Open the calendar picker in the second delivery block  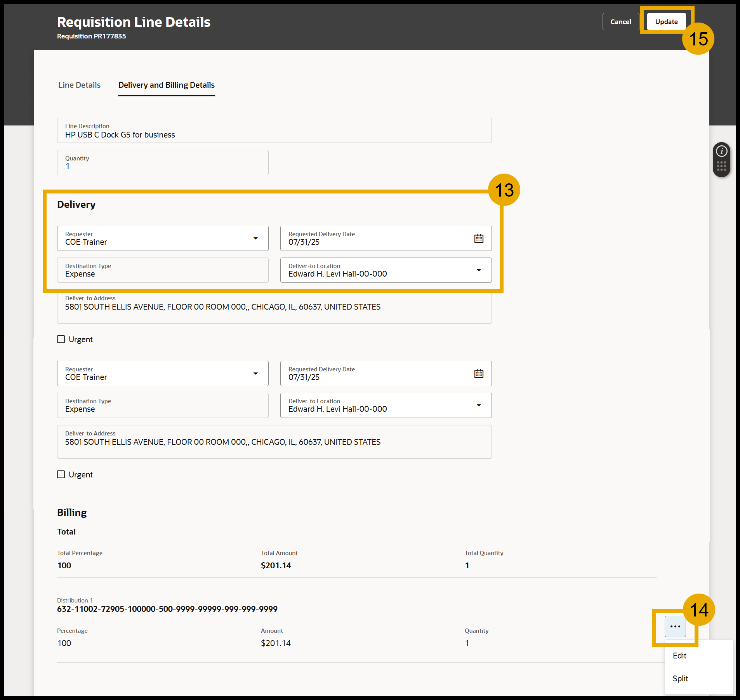tap(479, 374)
